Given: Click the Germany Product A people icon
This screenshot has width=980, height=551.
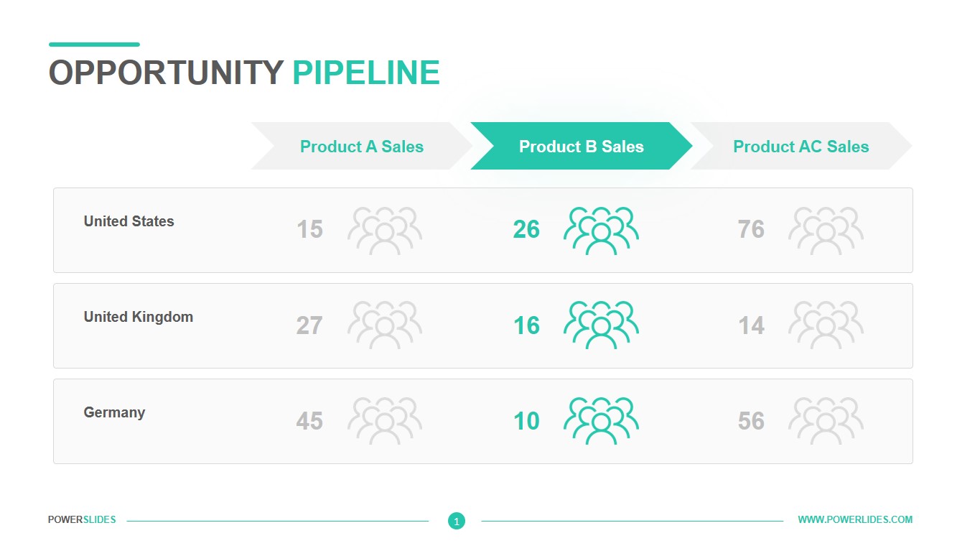Looking at the screenshot, I should point(385,421).
